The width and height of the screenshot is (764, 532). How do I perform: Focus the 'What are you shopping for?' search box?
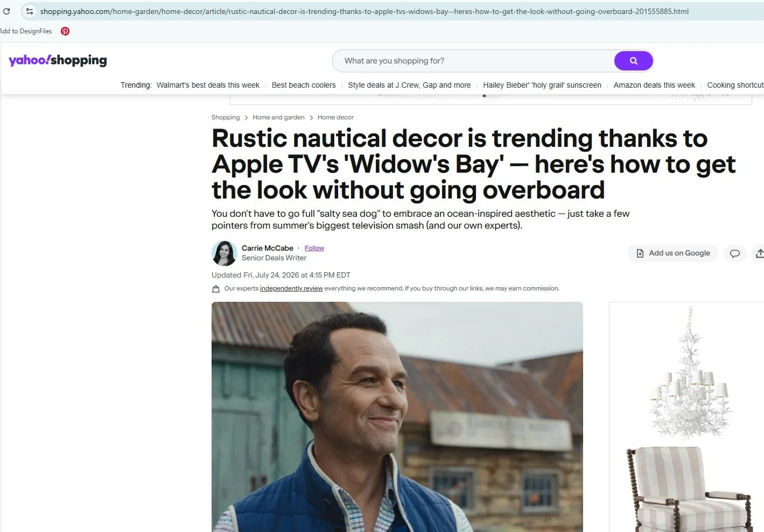pos(474,61)
